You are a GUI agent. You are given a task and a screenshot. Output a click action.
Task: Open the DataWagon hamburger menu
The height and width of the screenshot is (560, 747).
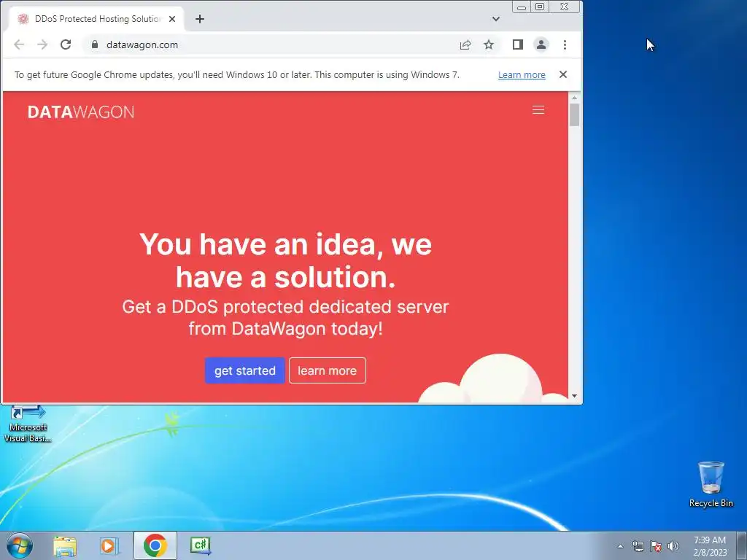pyautogui.click(x=538, y=110)
